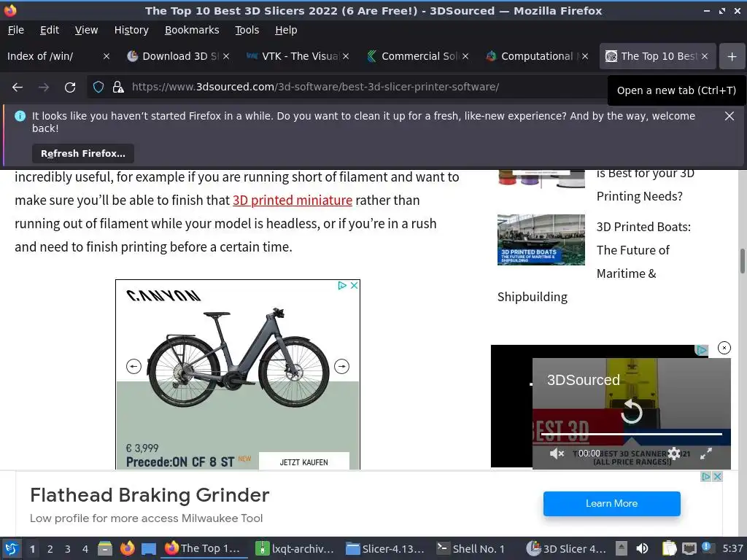
Task: Open 'Flathead Braking Grinder' ad headline
Action: coord(150,495)
